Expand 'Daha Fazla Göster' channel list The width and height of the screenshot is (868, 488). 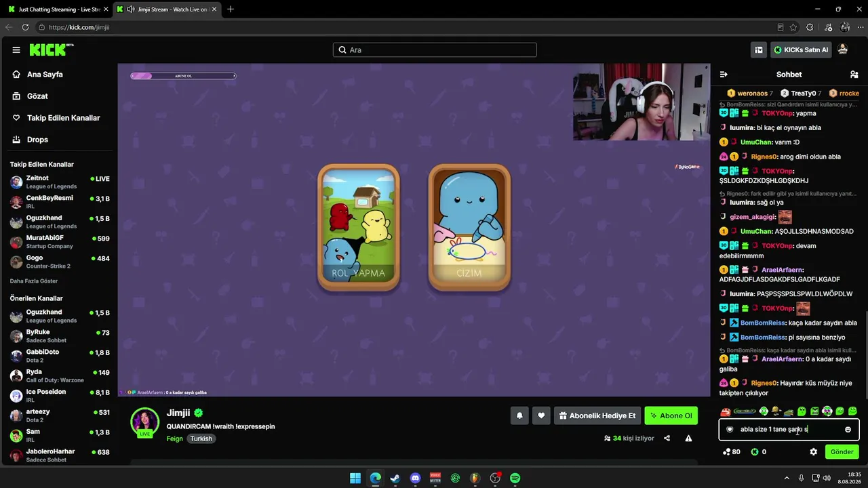[34, 281]
